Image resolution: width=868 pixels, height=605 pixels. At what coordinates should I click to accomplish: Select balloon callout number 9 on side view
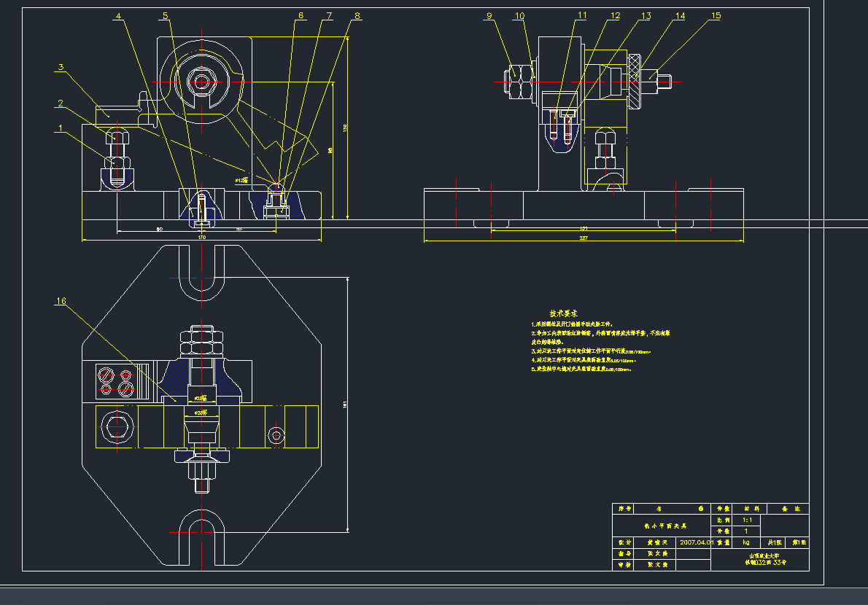coord(489,14)
